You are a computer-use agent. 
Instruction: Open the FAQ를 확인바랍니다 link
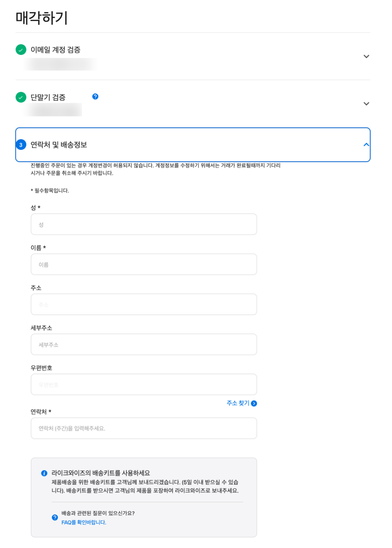click(x=84, y=522)
